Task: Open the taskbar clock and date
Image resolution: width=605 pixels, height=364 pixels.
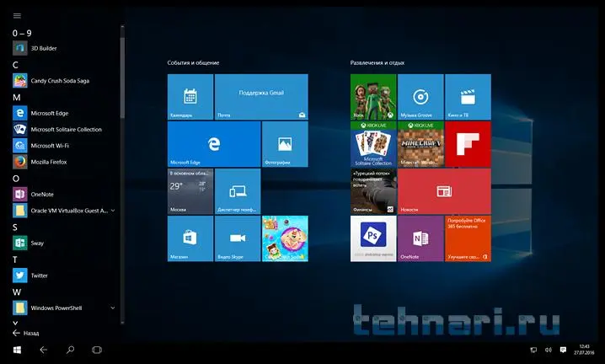Action: pos(584,350)
